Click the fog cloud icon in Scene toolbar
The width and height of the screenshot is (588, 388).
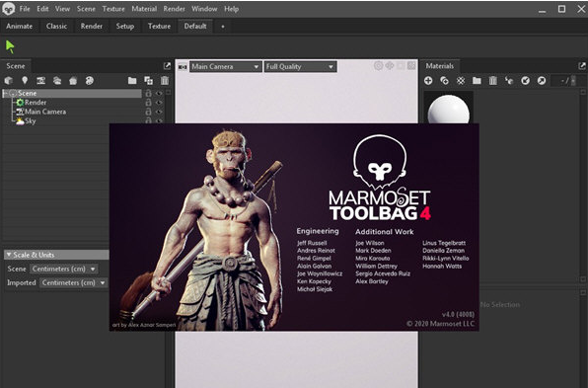click(x=57, y=80)
